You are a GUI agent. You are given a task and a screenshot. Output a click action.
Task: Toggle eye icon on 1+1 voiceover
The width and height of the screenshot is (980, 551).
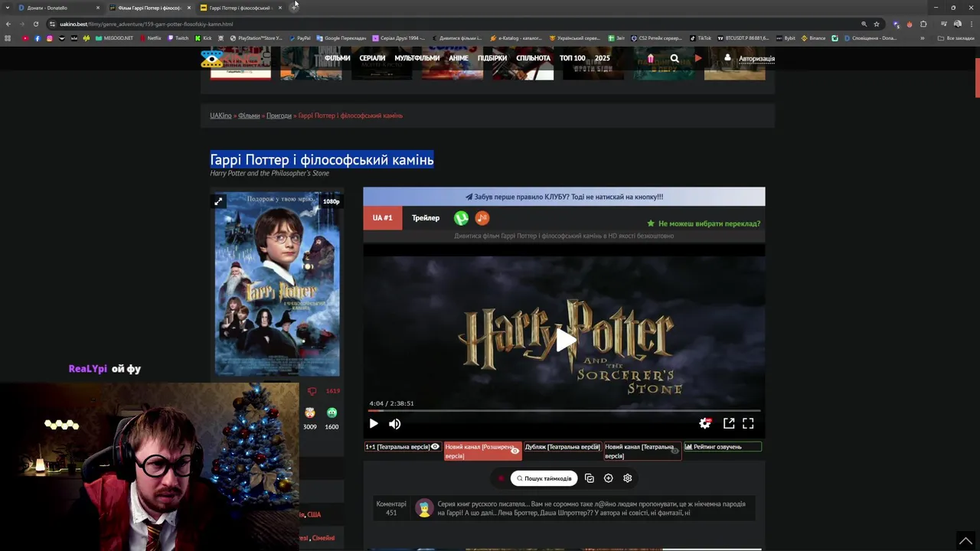tap(435, 447)
